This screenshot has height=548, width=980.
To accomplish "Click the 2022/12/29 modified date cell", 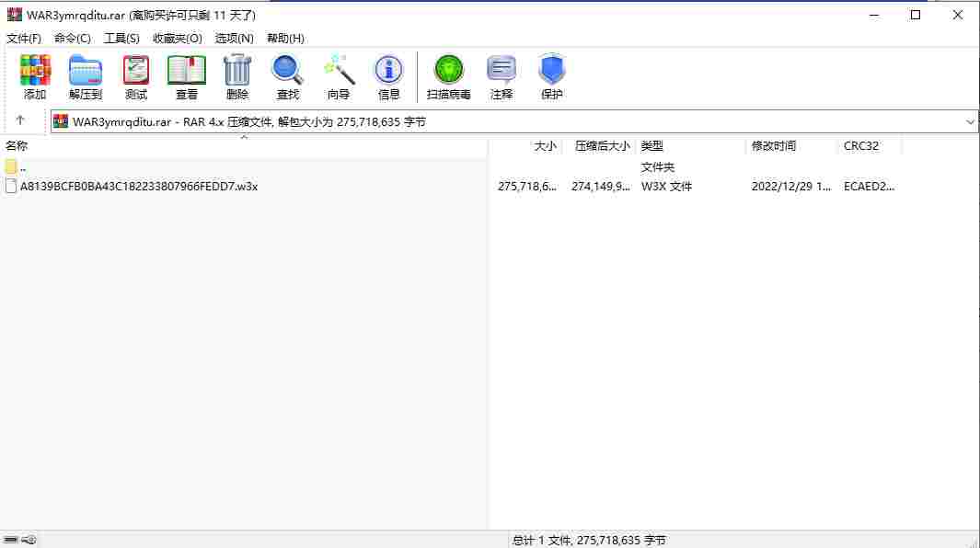I will pos(791,187).
